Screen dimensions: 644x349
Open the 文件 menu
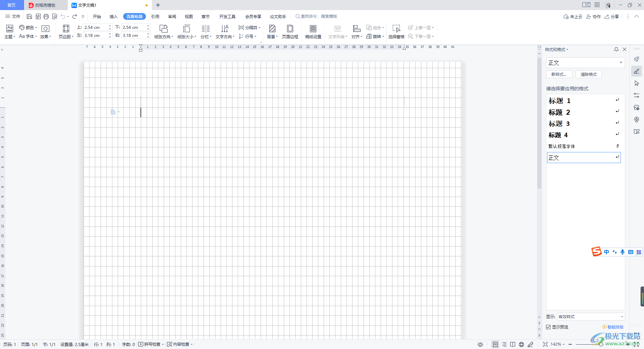(13, 16)
